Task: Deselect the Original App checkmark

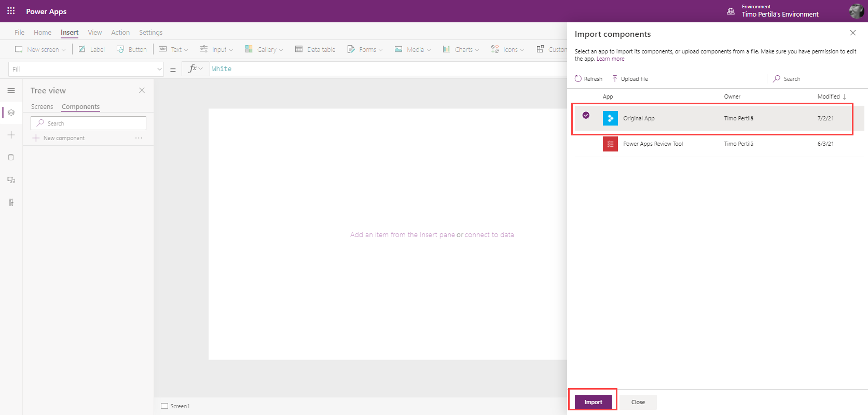Action: [x=586, y=115]
